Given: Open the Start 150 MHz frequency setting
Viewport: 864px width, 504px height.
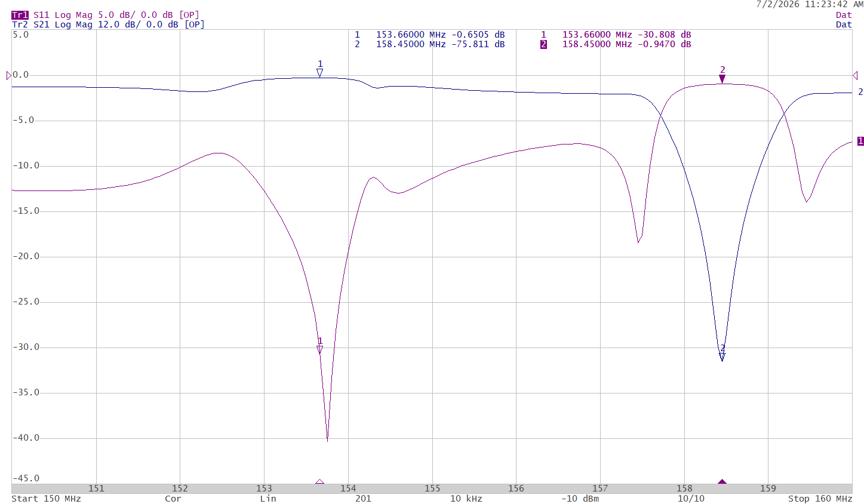Looking at the screenshot, I should (46, 499).
